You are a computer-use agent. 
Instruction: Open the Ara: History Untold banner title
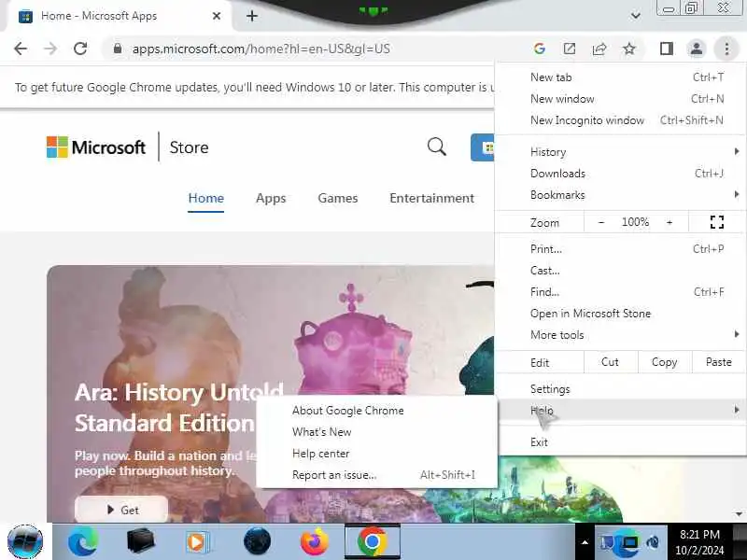coord(179,408)
